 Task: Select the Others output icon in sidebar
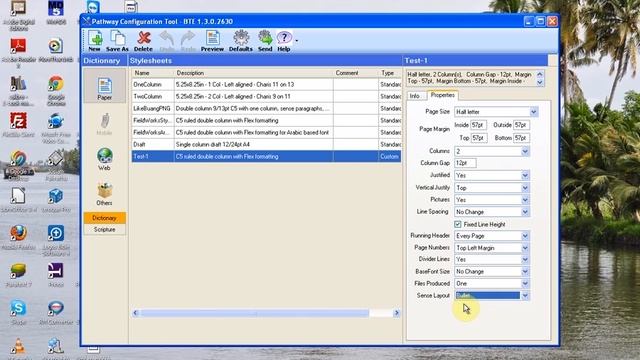104,194
